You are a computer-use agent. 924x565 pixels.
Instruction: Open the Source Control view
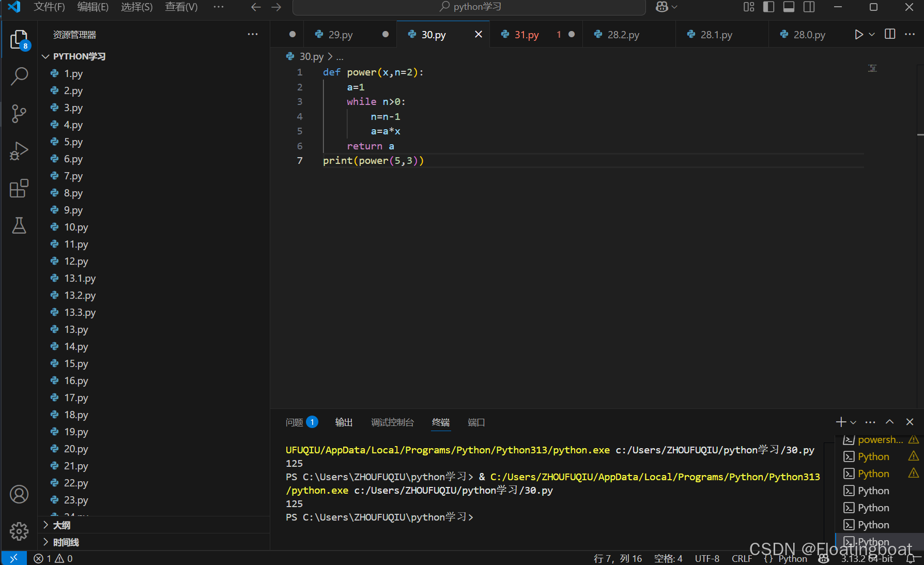point(19,113)
